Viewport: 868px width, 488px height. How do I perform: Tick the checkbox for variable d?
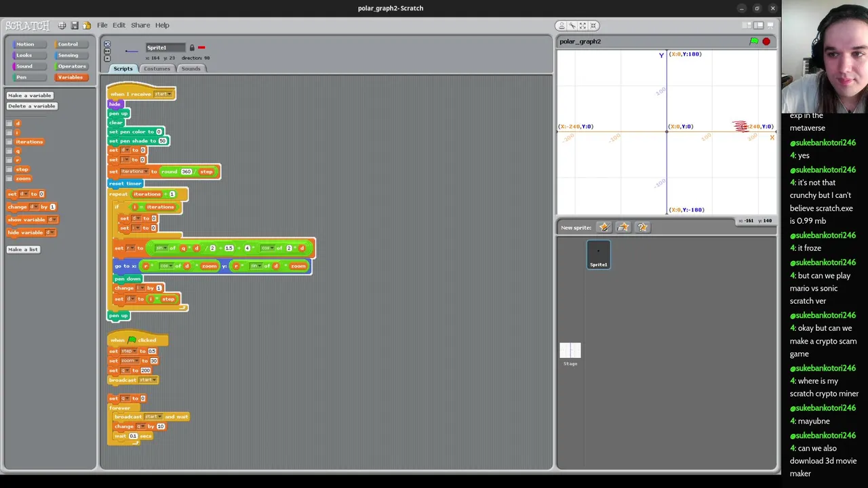(9, 123)
